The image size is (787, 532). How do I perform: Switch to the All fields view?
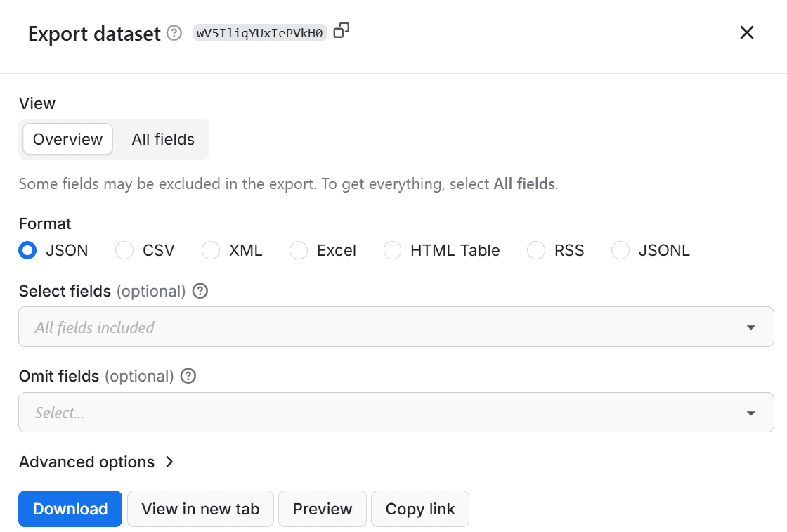click(162, 139)
